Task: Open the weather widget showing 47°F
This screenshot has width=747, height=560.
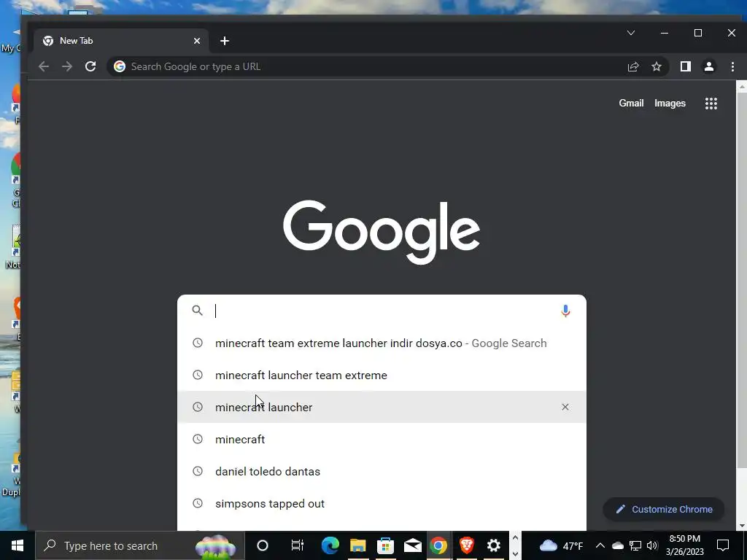Action: click(x=561, y=545)
